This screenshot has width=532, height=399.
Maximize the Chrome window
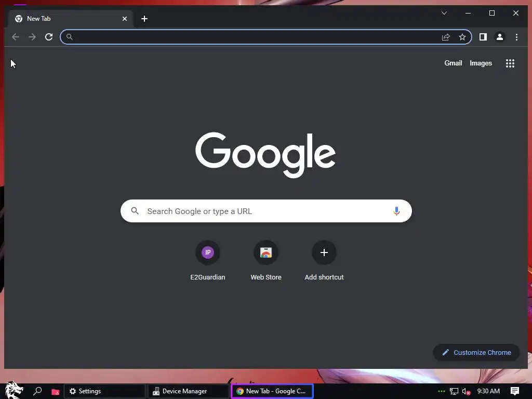pyautogui.click(x=492, y=13)
